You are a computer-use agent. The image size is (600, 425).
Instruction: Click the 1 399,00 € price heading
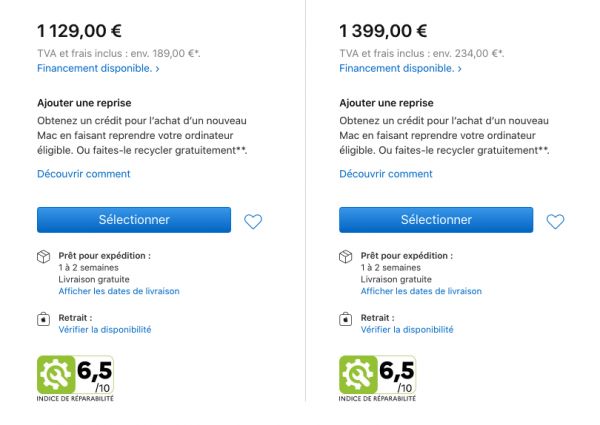pos(383,30)
